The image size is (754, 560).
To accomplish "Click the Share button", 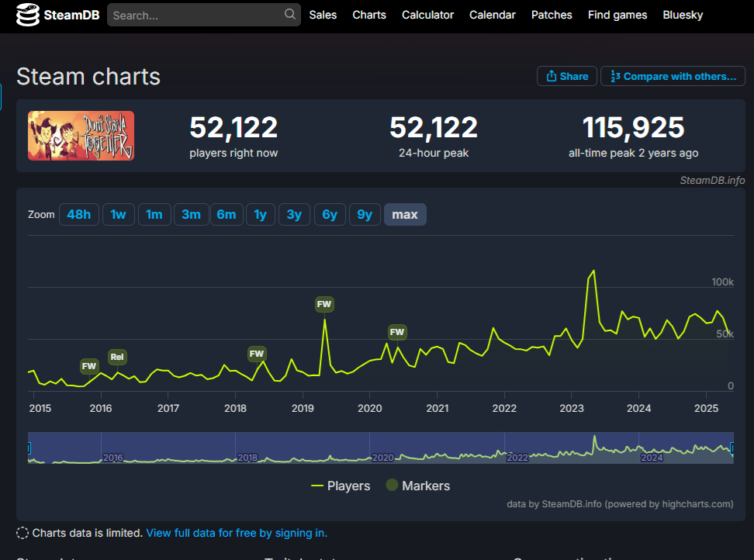I will coord(567,76).
